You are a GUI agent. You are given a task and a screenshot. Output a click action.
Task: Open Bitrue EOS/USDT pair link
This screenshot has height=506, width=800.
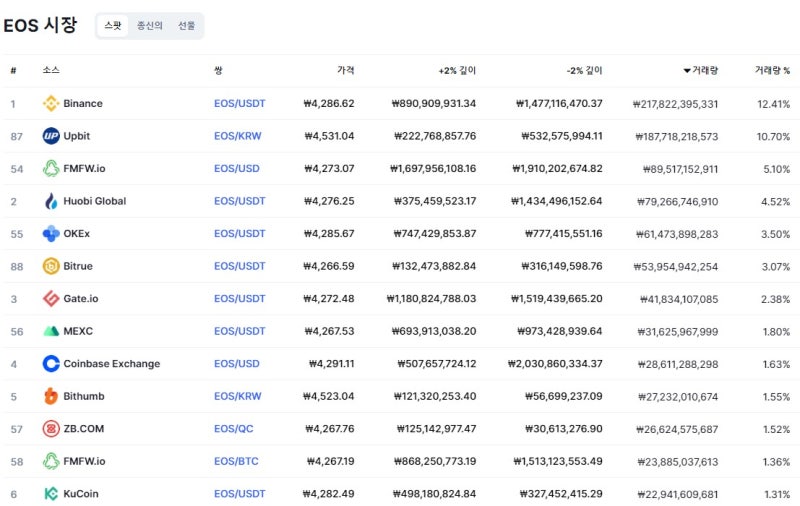[239, 266]
